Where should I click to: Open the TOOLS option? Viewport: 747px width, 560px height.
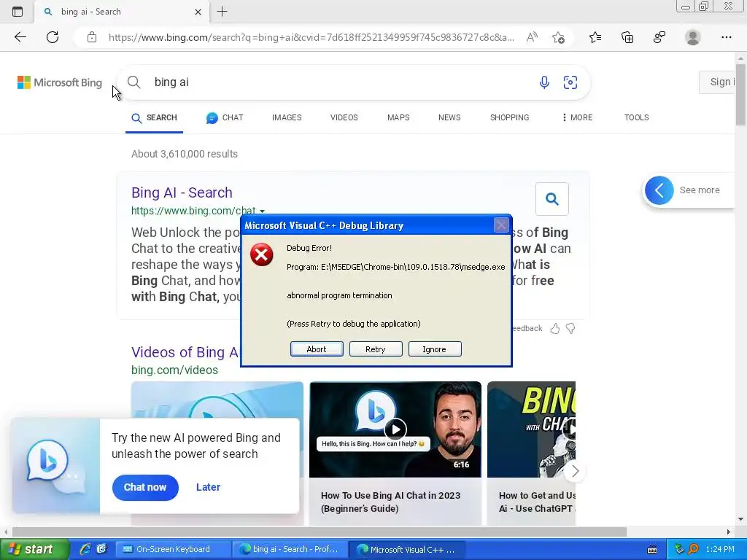[x=636, y=117]
